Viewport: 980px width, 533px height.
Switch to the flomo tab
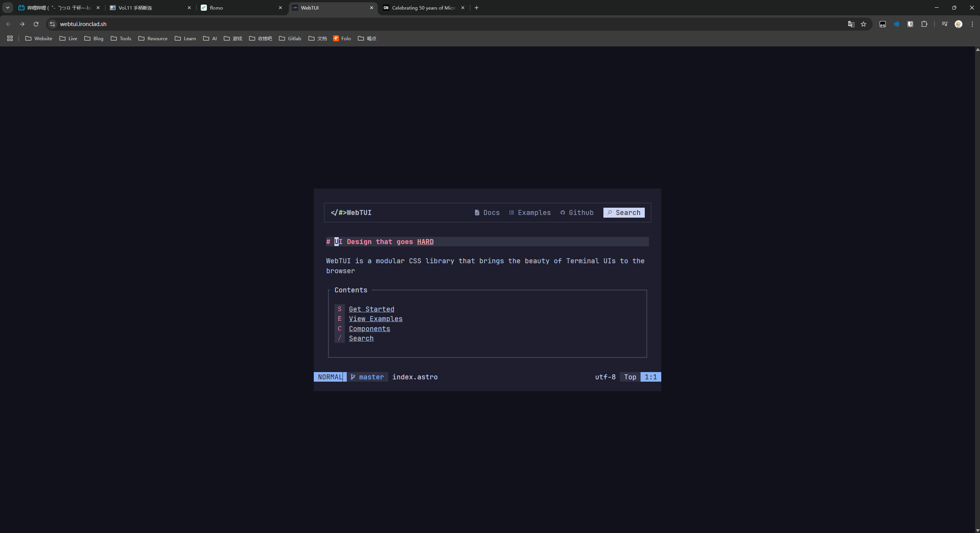pyautogui.click(x=241, y=8)
